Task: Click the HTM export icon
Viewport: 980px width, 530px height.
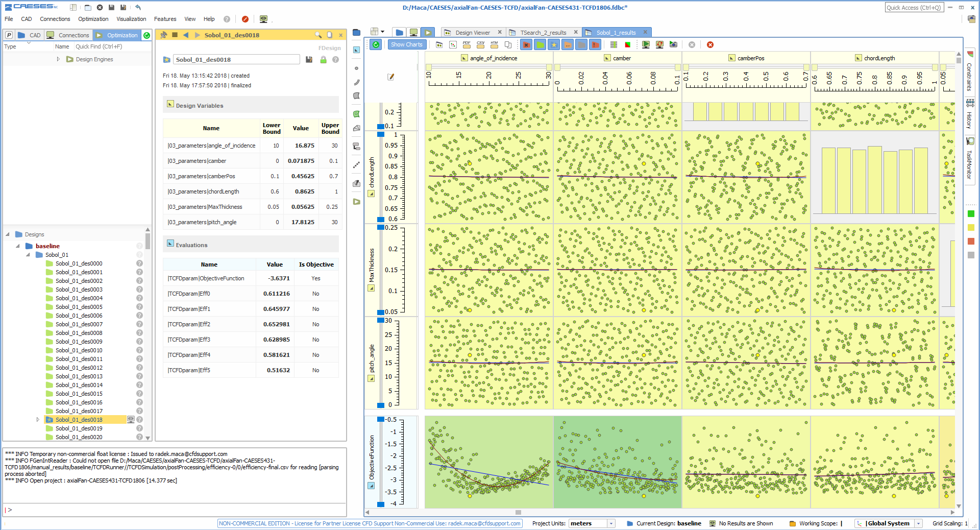Action: pyautogui.click(x=494, y=44)
